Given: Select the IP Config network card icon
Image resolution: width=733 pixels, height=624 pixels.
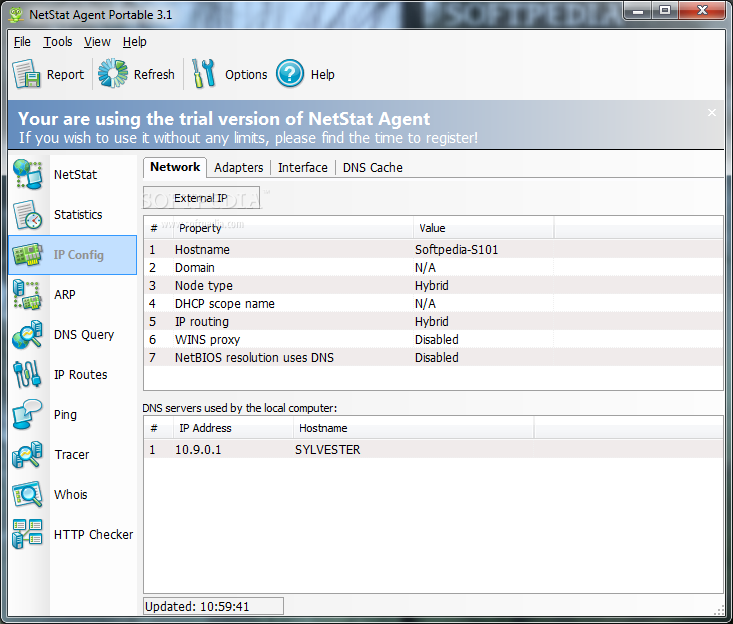Looking at the screenshot, I should (28, 255).
